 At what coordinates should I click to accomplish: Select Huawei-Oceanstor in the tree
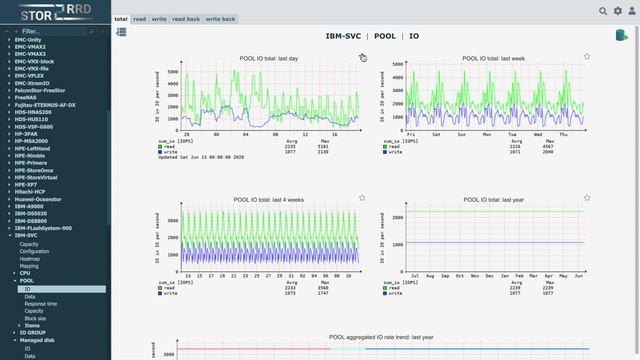38,200
